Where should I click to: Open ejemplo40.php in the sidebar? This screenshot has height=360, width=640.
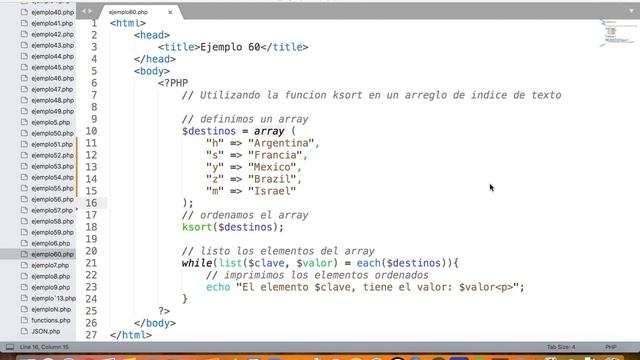pos(52,13)
